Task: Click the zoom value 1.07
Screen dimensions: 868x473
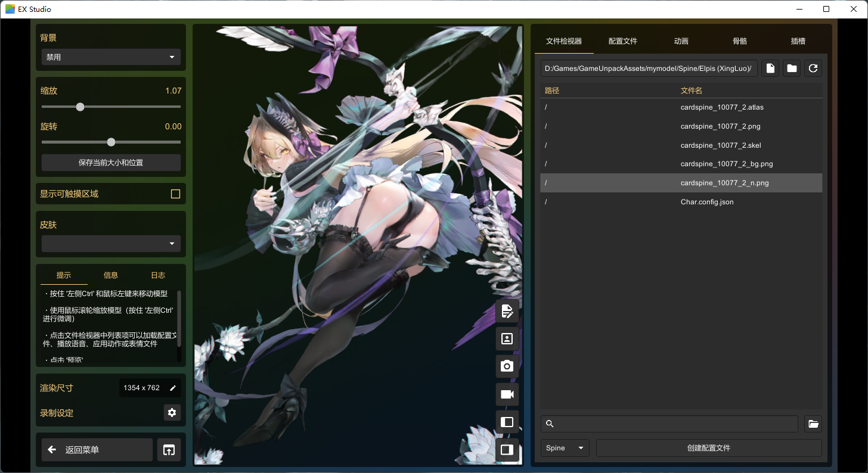Action: coord(173,91)
